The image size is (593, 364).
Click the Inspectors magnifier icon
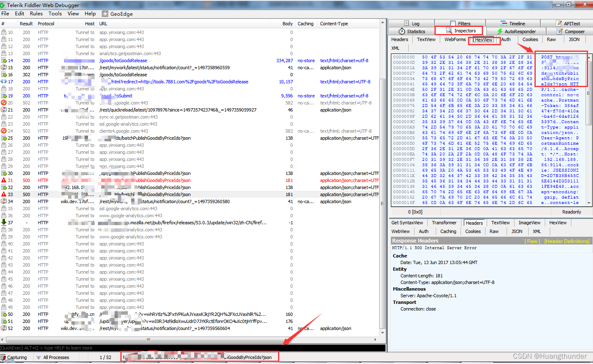(449, 31)
